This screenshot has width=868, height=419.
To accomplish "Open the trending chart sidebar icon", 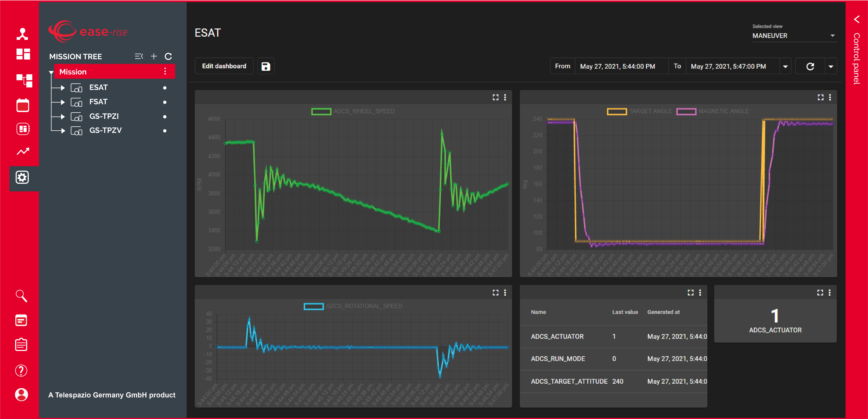I will (x=23, y=151).
